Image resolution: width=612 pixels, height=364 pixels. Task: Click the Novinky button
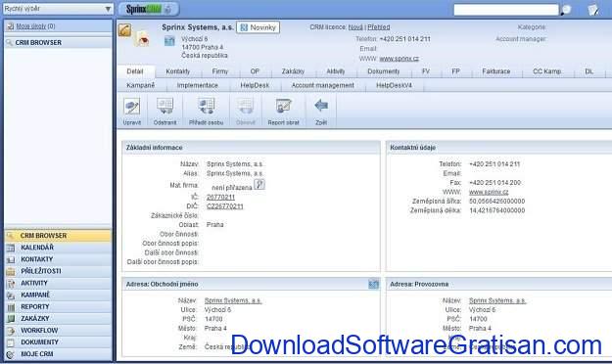pos(258,27)
